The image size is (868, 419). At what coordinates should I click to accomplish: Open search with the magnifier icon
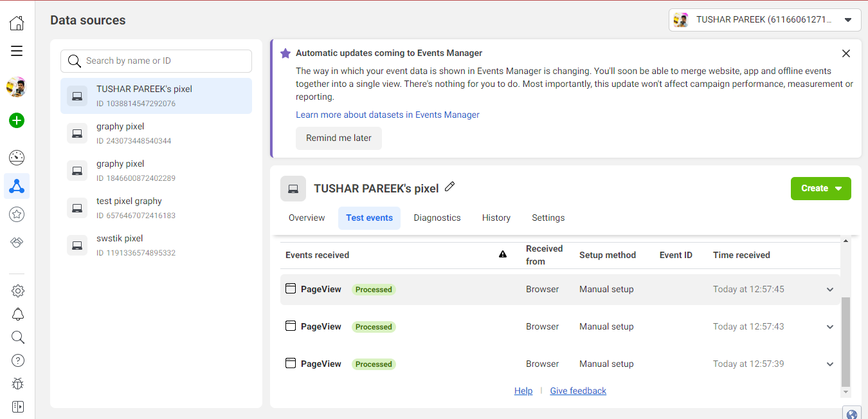(17, 337)
